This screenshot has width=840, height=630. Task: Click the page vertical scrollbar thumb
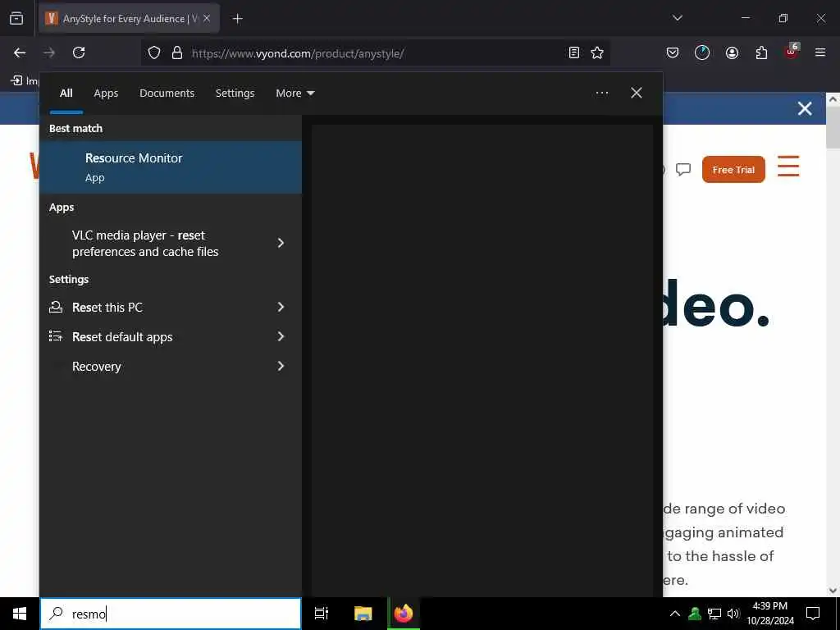tap(833, 127)
